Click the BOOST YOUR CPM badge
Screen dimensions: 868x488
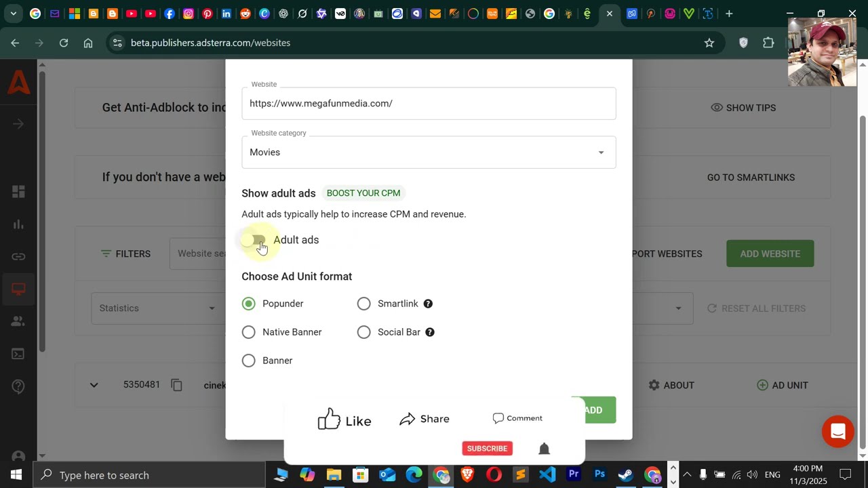pyautogui.click(x=363, y=193)
